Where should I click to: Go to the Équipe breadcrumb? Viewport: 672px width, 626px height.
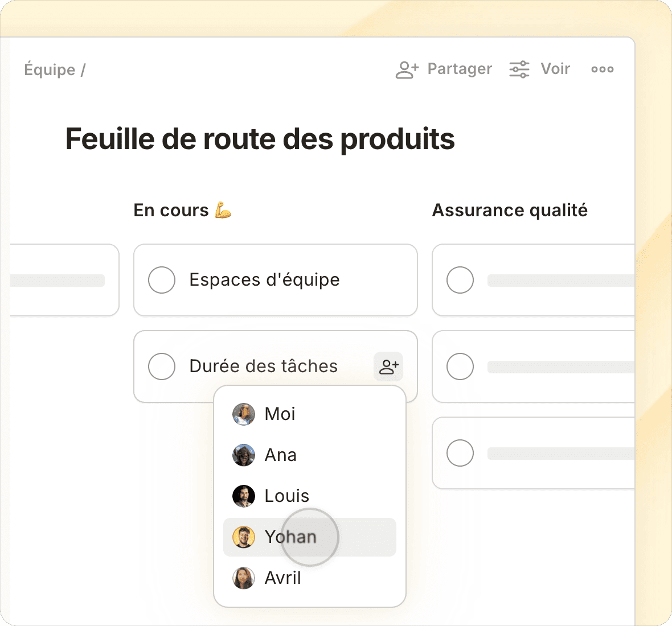[x=50, y=70]
